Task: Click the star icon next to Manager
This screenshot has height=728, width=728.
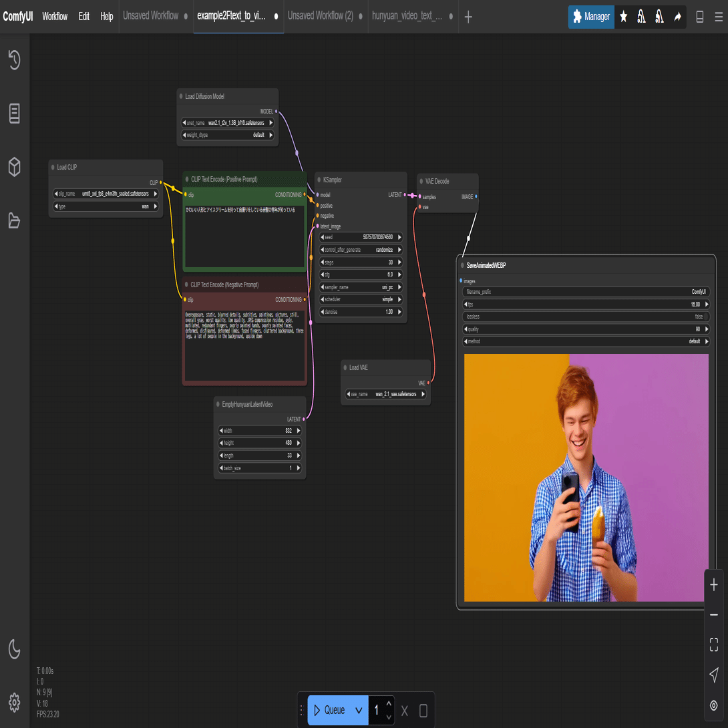Action: tap(624, 17)
